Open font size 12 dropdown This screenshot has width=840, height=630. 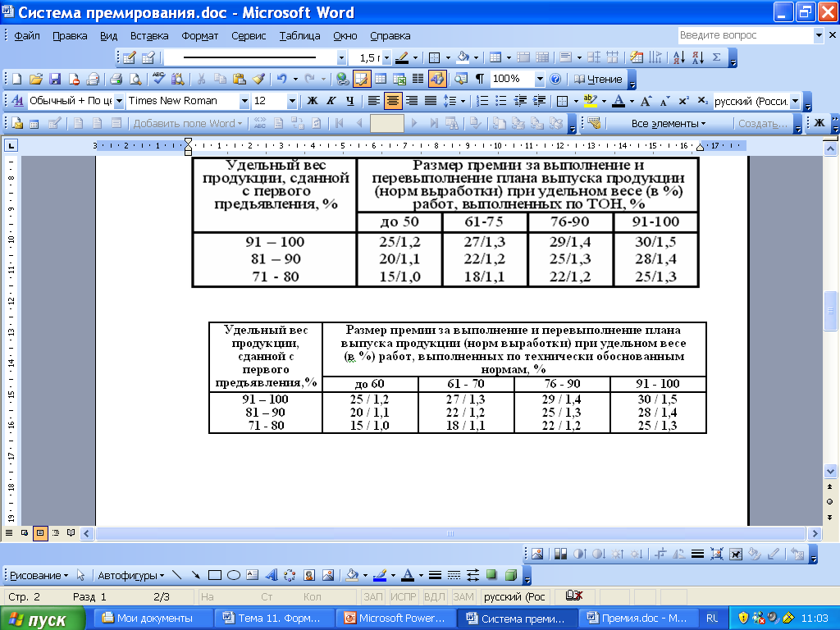pyautogui.click(x=292, y=101)
